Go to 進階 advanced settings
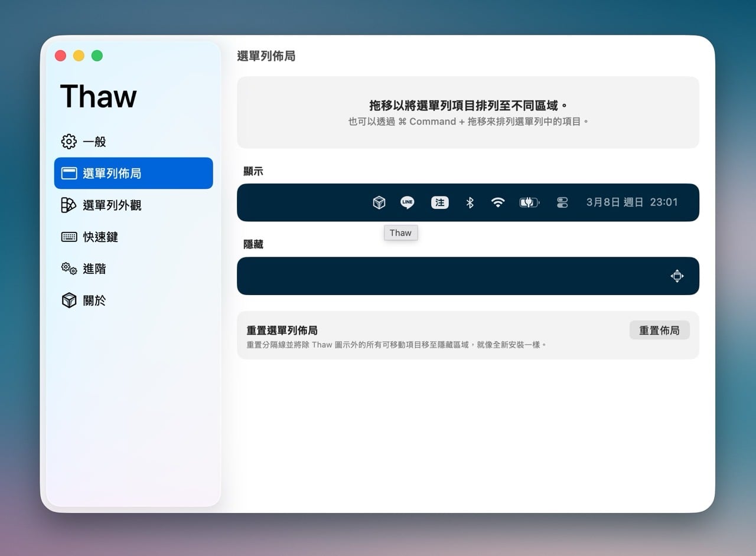Viewport: 756px width, 556px height. pyautogui.click(x=94, y=269)
